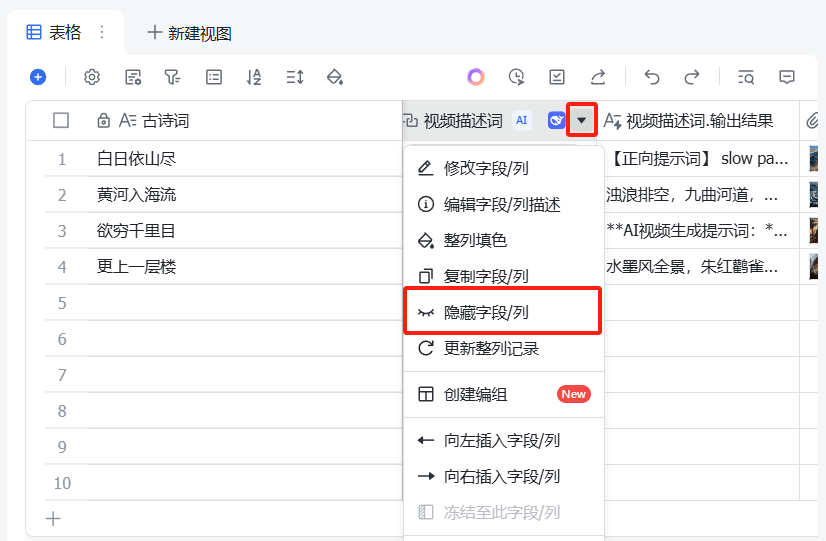Open the A-Z sort icon

tap(254, 77)
